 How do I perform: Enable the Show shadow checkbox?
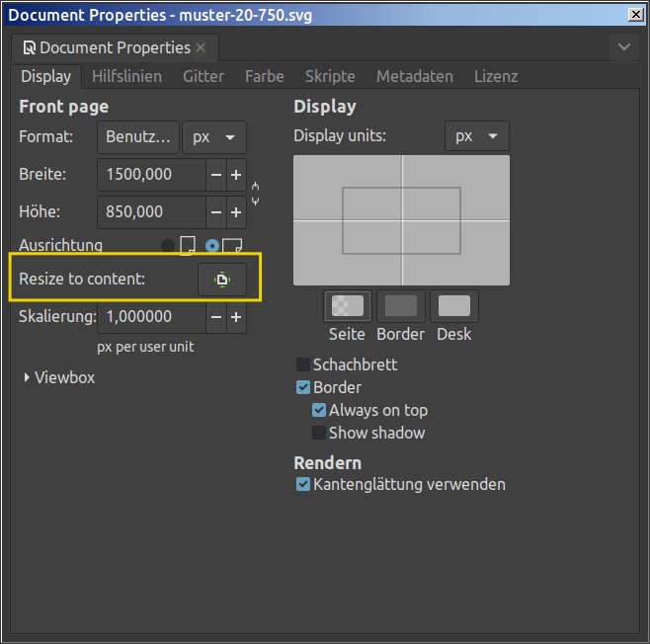point(319,433)
